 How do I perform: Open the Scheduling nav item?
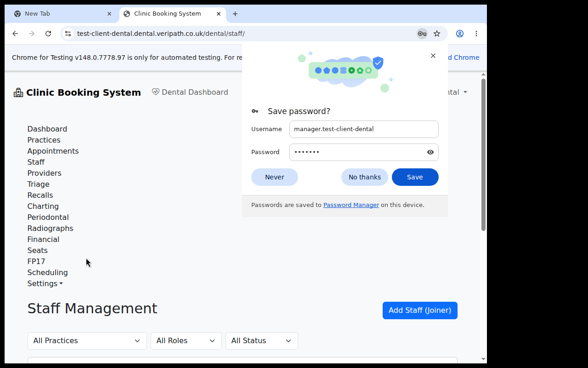48,272
